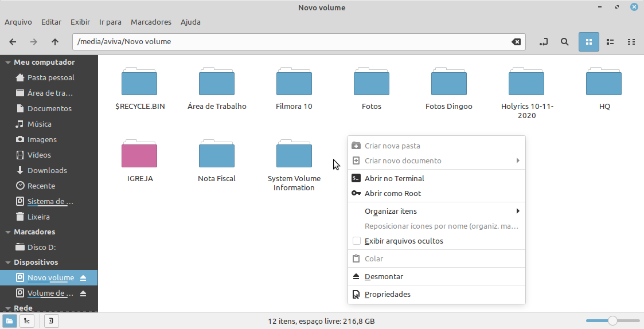Click Reposicionar ícones por nome entry
The width and height of the screenshot is (644, 329).
coord(436,226)
